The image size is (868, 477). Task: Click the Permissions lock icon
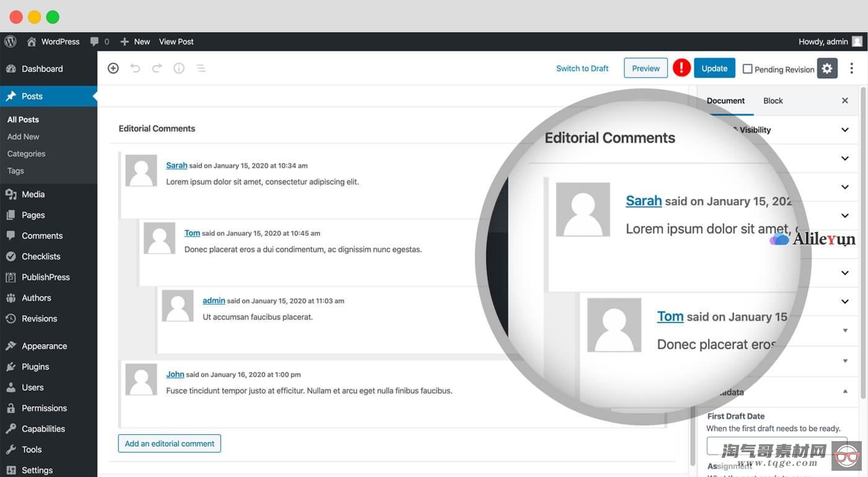pyautogui.click(x=11, y=408)
